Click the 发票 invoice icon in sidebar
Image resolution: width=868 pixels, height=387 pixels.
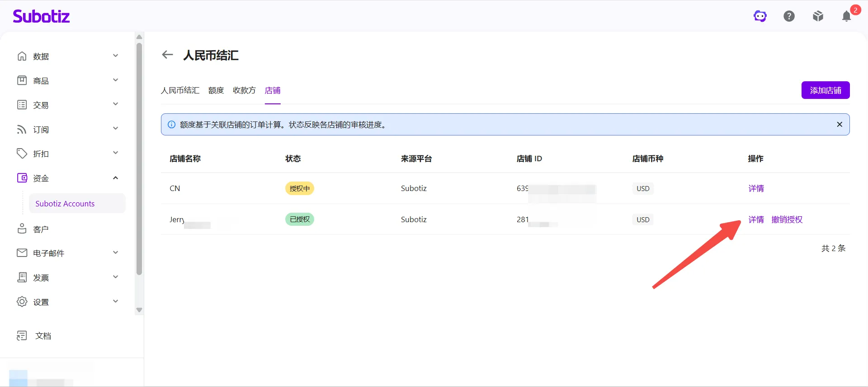(22, 277)
